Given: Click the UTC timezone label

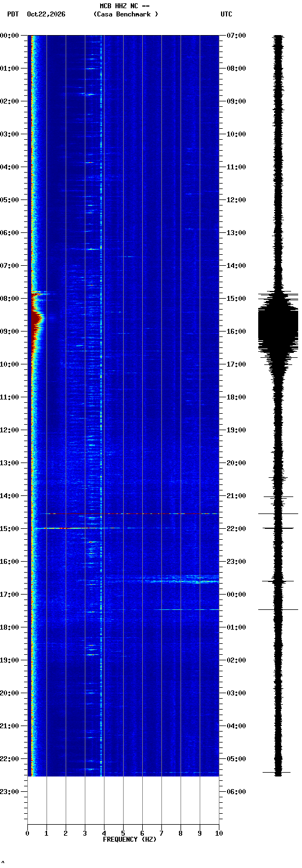Looking at the screenshot, I should click(x=226, y=14).
